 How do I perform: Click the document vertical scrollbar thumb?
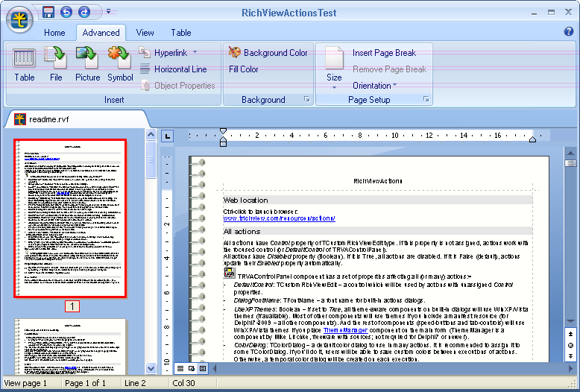tap(571, 163)
